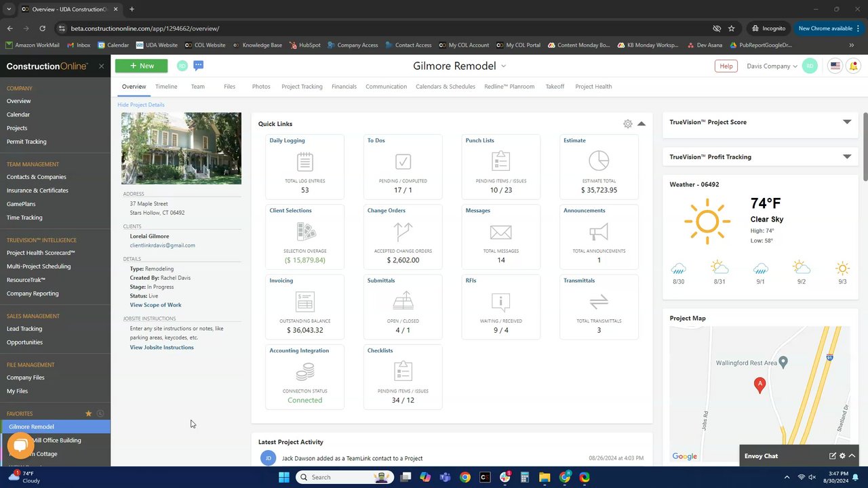
Task: Bookmark this page with the star icon
Action: click(732, 28)
